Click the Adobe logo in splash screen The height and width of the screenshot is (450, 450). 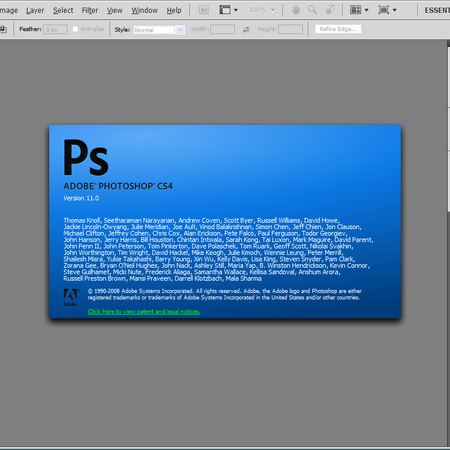coord(71,297)
